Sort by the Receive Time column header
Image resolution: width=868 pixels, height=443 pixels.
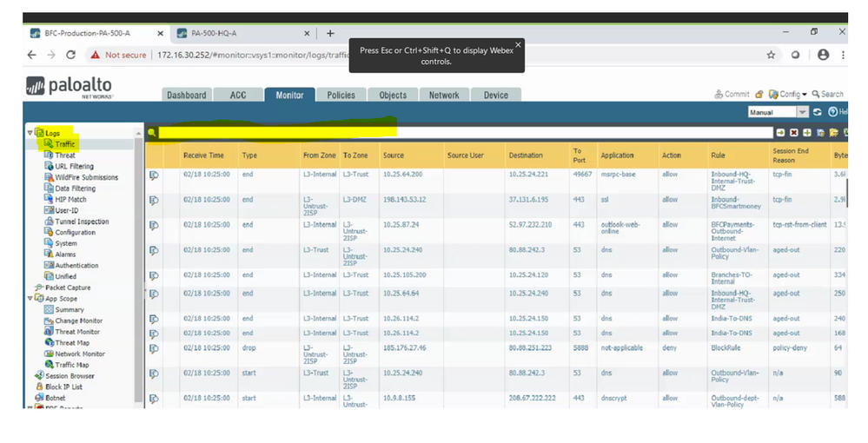click(203, 155)
